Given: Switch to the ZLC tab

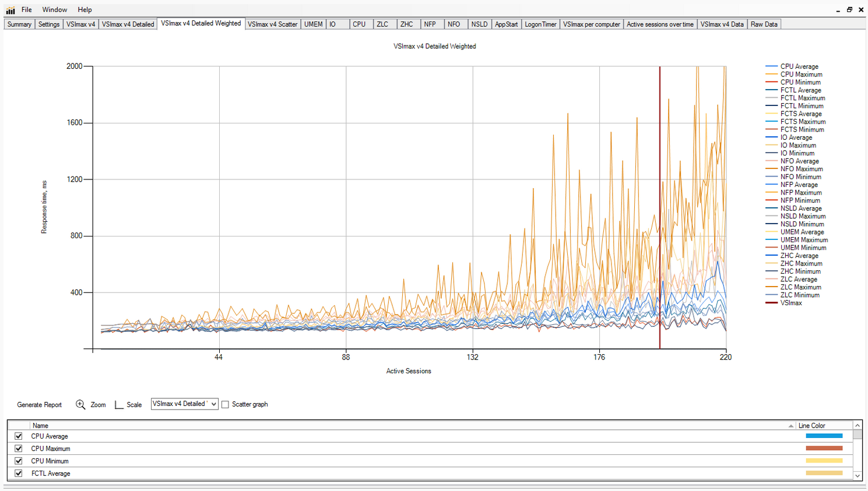Looking at the screenshot, I should (x=385, y=24).
